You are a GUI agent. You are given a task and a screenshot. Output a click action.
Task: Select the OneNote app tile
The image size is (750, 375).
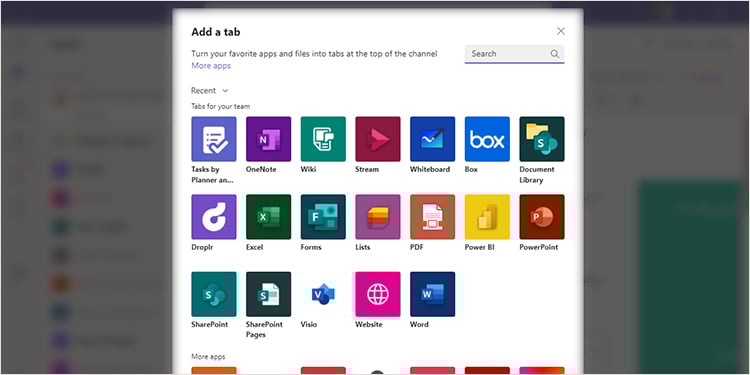[268, 139]
